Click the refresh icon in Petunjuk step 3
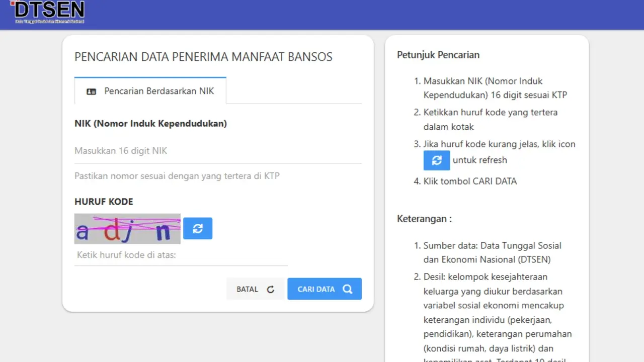 [436, 160]
